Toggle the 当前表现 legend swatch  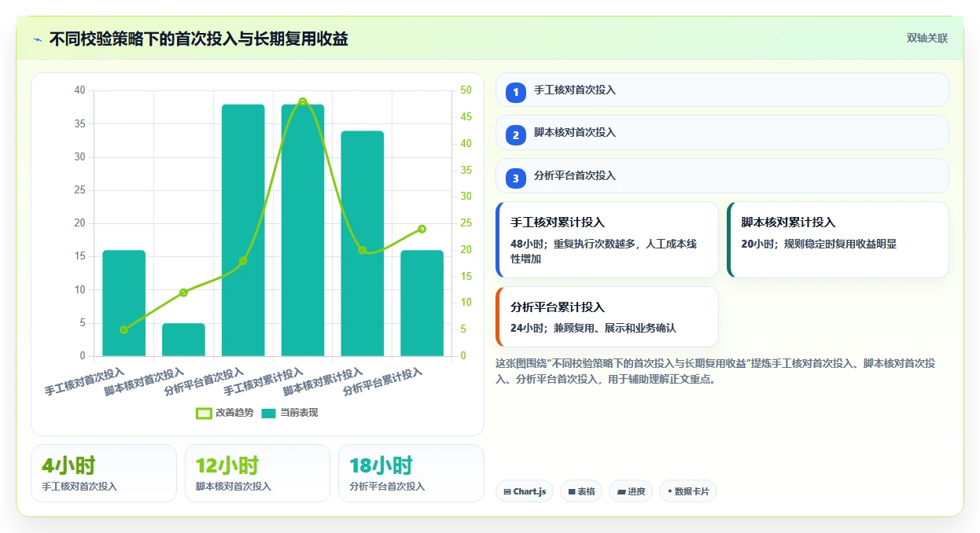269,413
